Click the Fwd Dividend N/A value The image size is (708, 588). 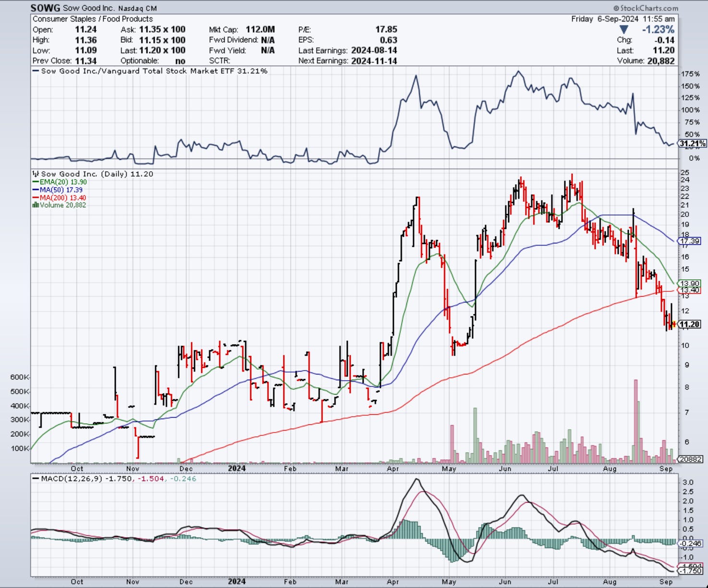pyautogui.click(x=268, y=40)
